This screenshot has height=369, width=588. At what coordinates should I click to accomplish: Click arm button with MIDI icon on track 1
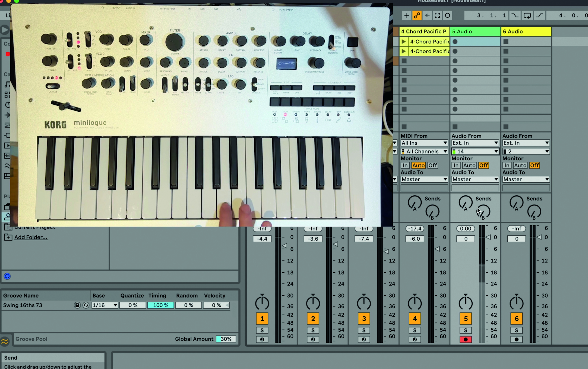(x=262, y=339)
